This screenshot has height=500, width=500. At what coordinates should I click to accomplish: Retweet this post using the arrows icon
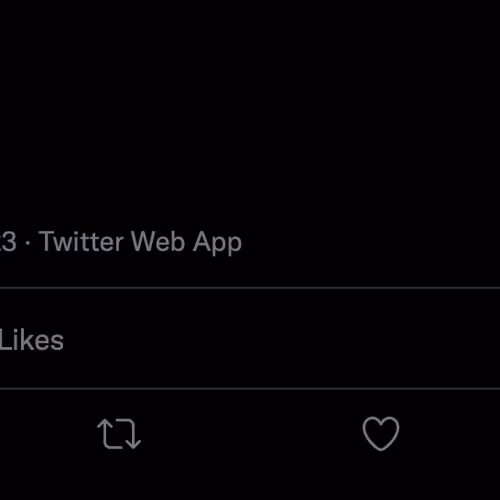(119, 434)
